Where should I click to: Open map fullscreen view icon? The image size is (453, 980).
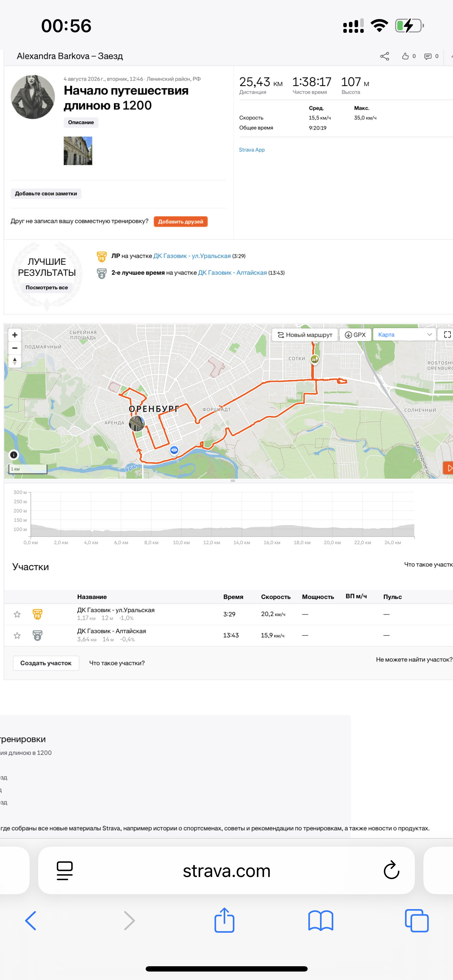pos(447,335)
